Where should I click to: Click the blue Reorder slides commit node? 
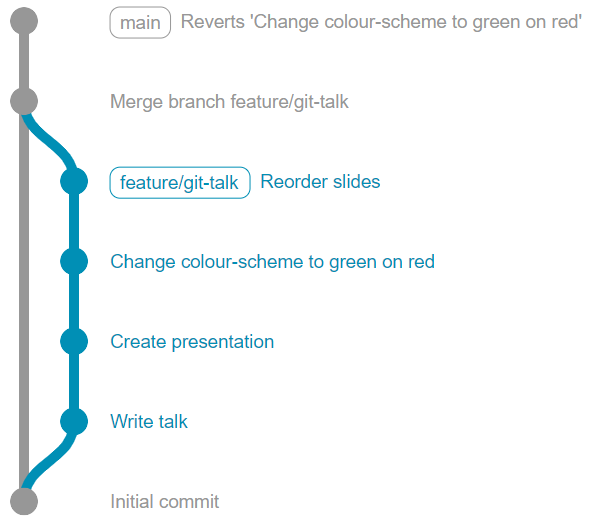coord(74,181)
